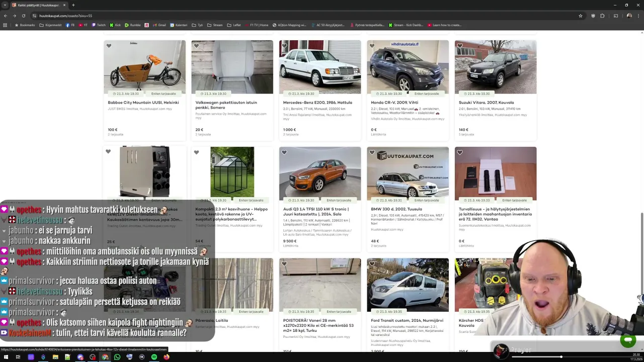Favorite the Mercedes-Benz E200 listing heart
The image size is (644, 362).
(284, 46)
